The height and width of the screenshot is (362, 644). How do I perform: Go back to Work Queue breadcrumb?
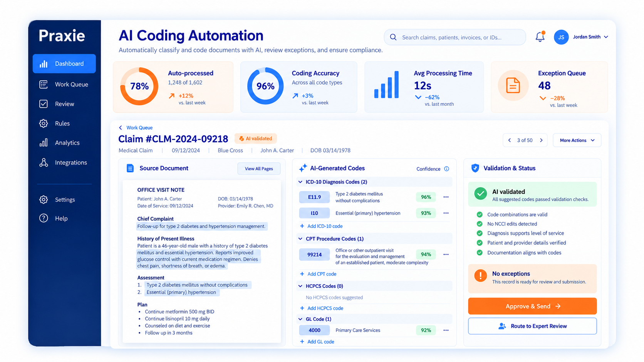tap(136, 128)
